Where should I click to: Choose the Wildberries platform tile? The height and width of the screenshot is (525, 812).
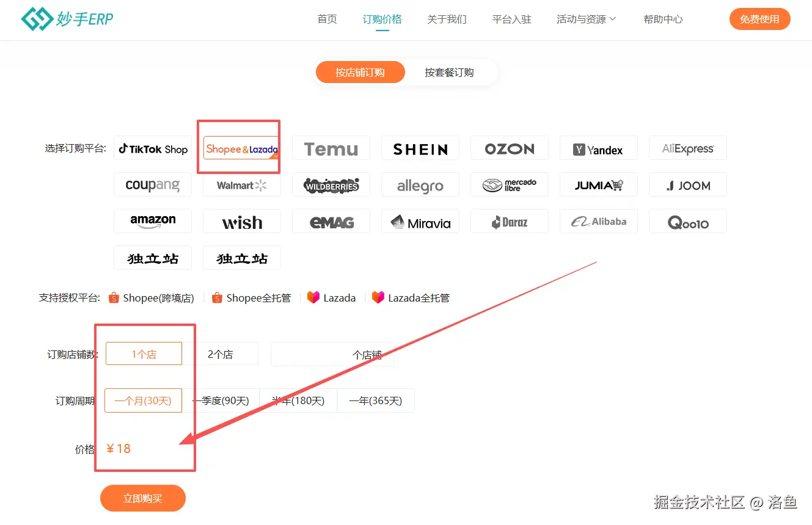[x=331, y=185]
